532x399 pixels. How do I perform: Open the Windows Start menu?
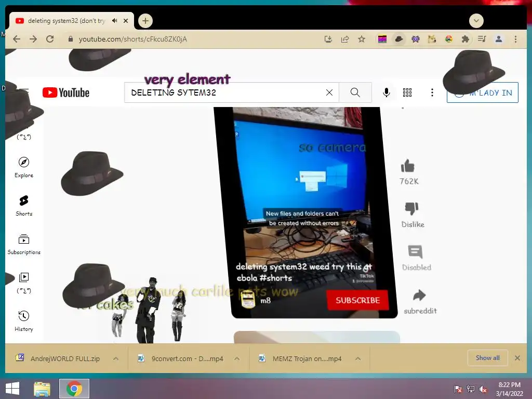pos(12,389)
